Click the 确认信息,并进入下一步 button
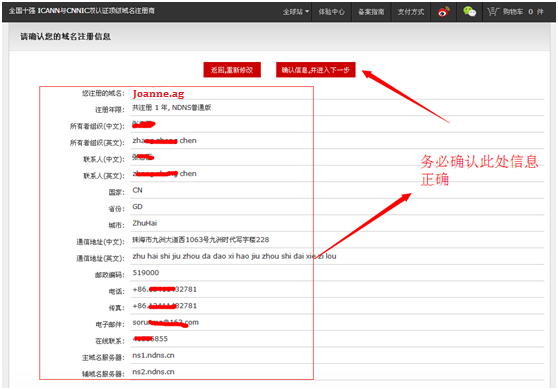This screenshot has width=558, height=390. (x=316, y=70)
